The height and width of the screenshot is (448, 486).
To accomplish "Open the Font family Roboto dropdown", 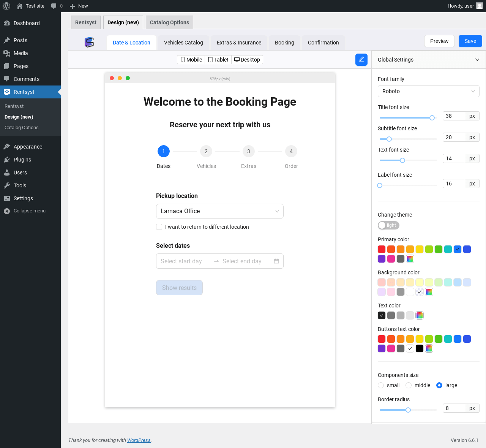I will 428,91.
